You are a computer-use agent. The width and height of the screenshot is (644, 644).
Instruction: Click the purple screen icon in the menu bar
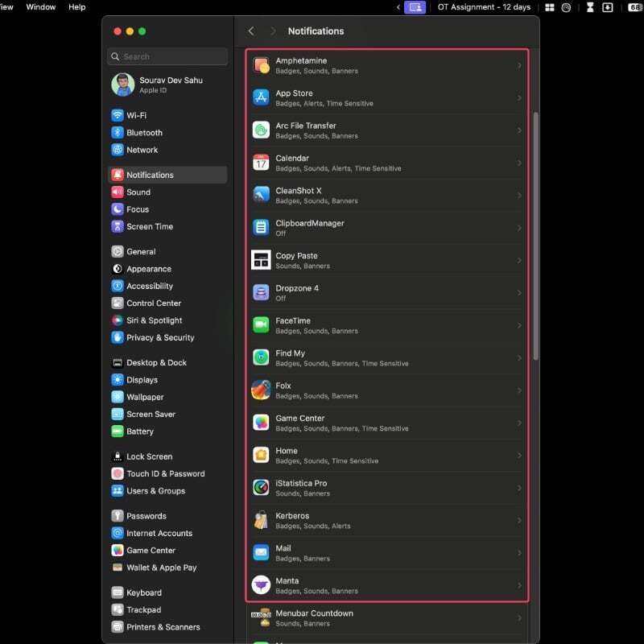pos(415,7)
